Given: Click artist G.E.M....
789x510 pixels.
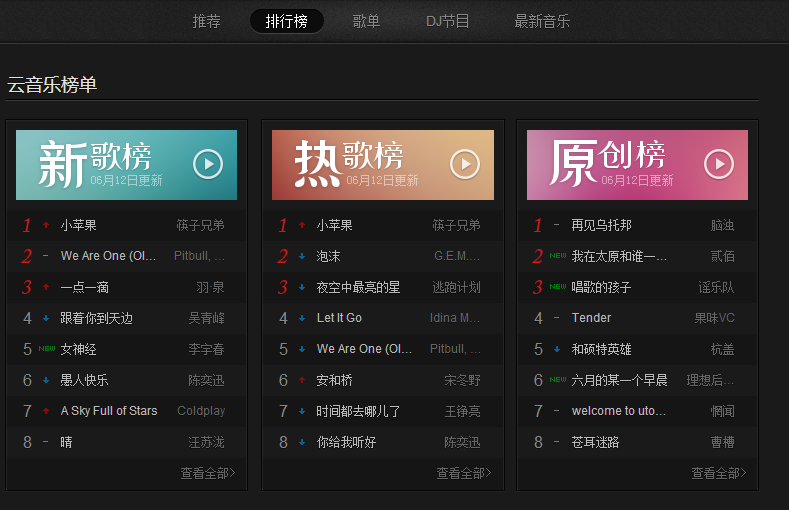Looking at the screenshot, I should coord(457,256).
